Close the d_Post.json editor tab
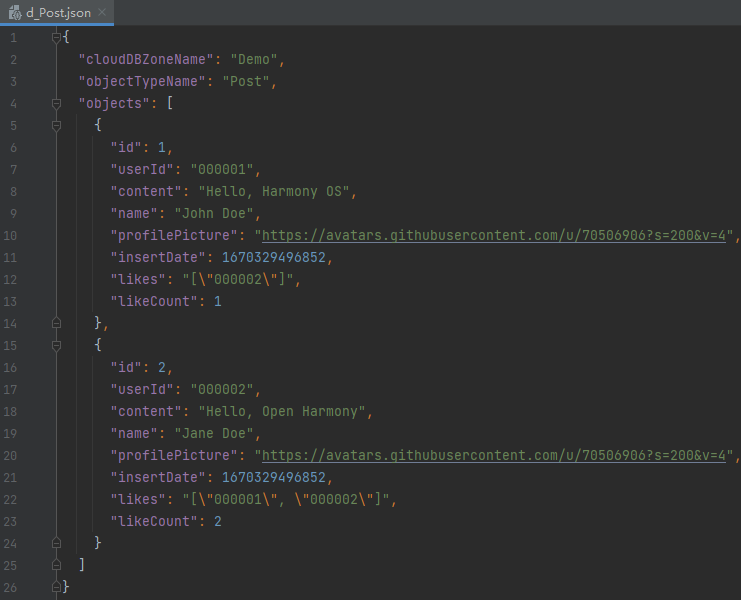Screen dimensions: 741x600 tap(102, 12)
